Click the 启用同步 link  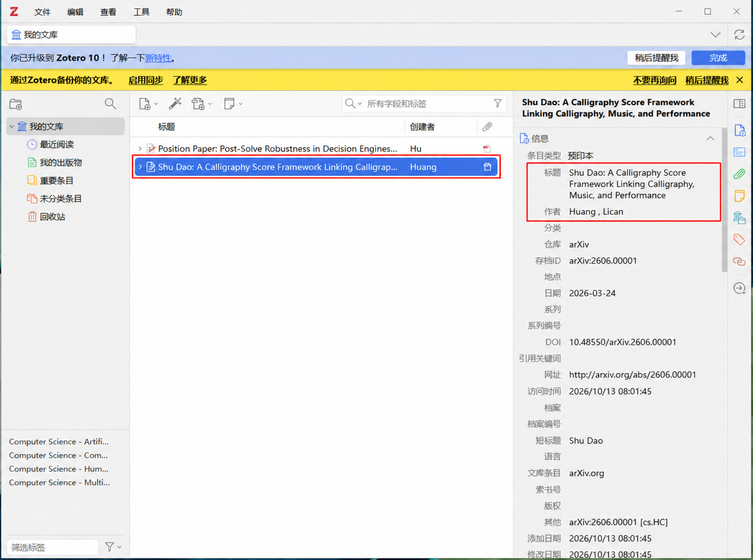146,80
